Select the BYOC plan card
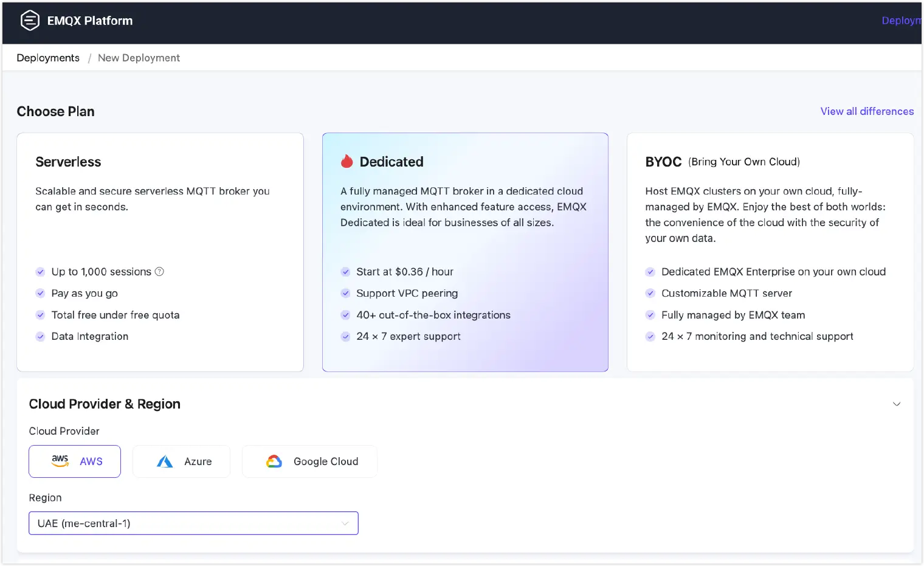The image size is (924, 566). (770, 252)
